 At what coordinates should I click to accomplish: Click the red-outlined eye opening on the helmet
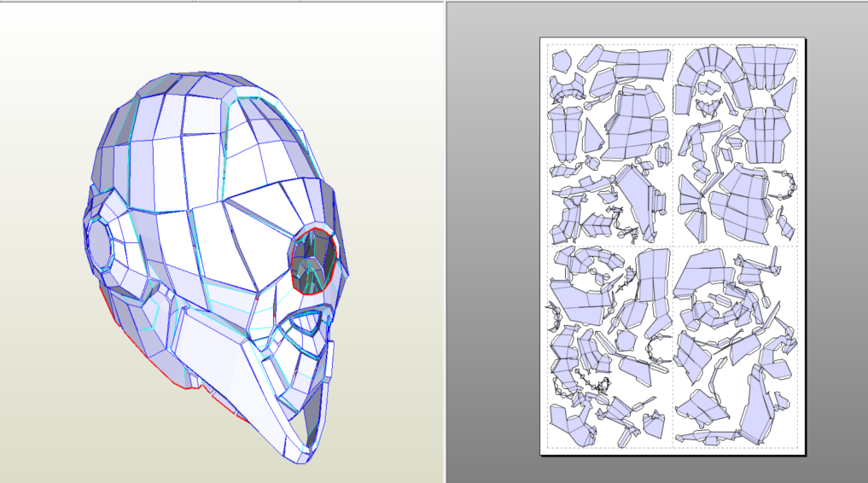coord(314,261)
